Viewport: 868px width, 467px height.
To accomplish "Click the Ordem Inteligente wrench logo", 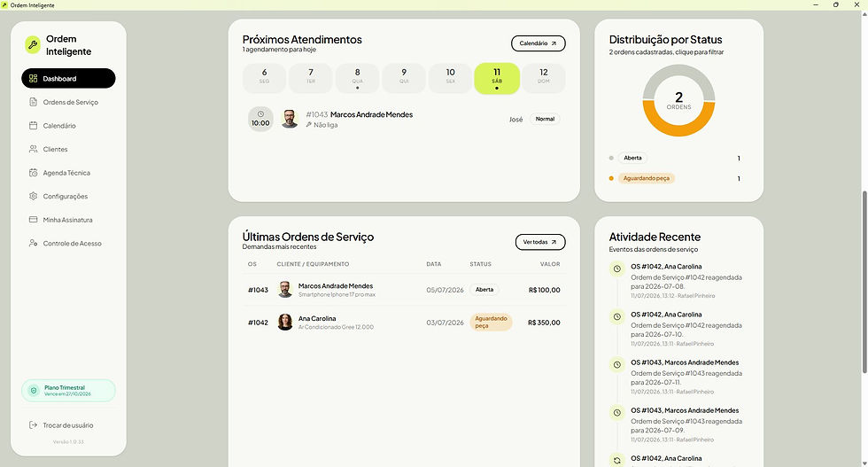I will (33, 45).
